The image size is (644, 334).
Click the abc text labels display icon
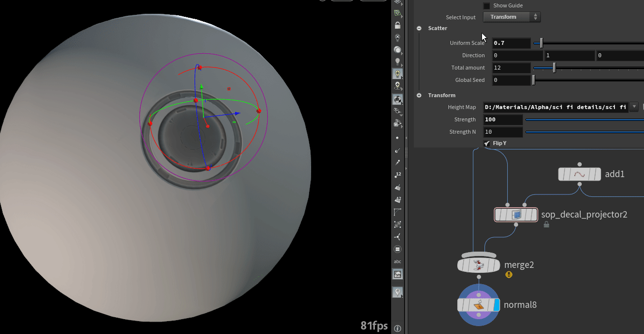tap(398, 261)
